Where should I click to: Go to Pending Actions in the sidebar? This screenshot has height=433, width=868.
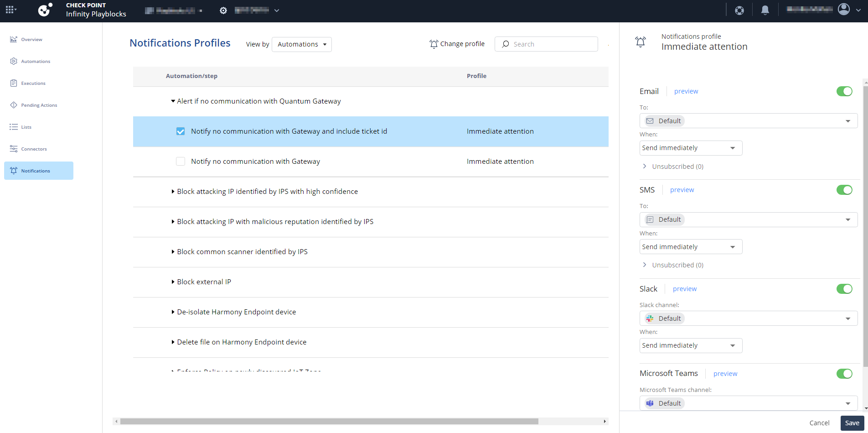(39, 105)
